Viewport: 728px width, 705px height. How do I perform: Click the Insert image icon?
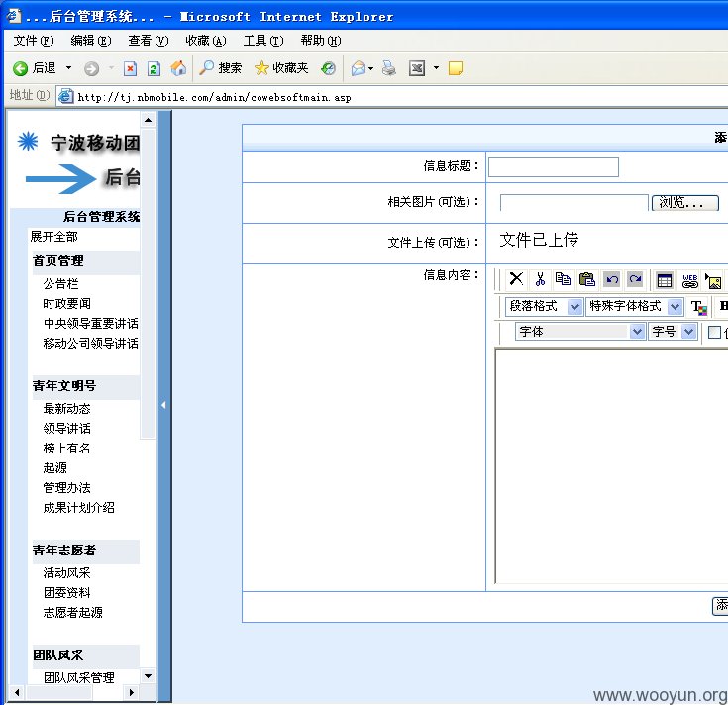click(713, 281)
